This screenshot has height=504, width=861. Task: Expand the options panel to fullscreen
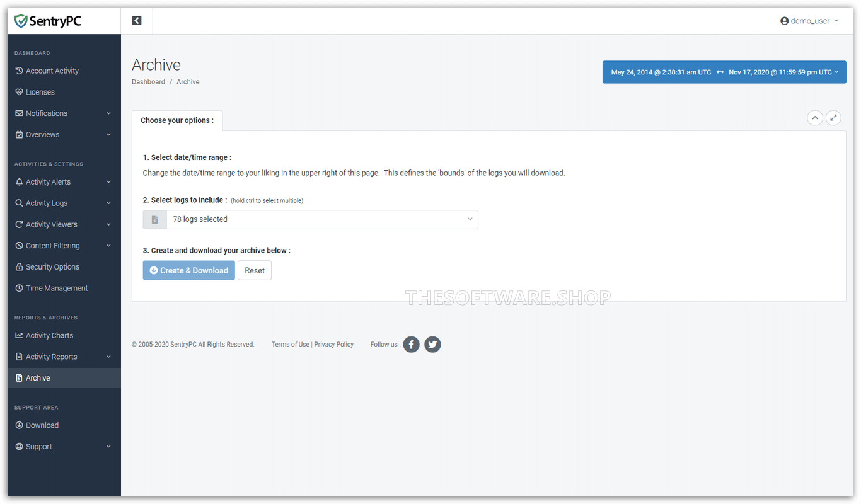pos(833,118)
